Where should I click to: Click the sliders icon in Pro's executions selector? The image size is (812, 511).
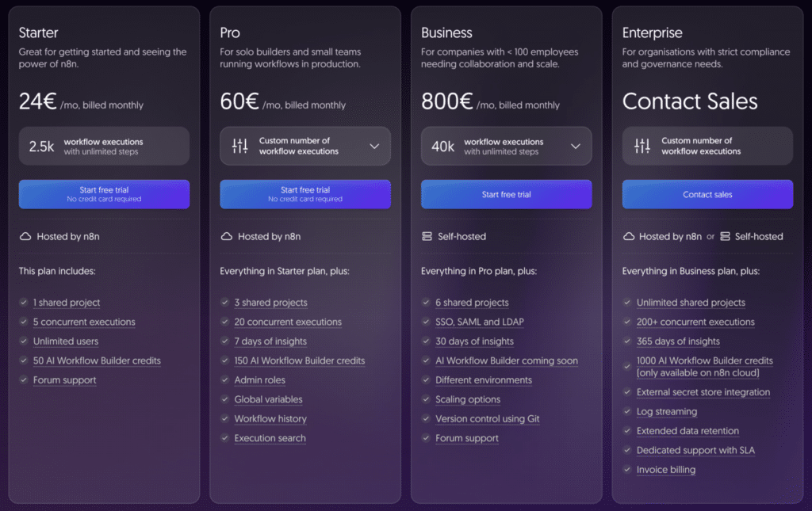click(239, 146)
